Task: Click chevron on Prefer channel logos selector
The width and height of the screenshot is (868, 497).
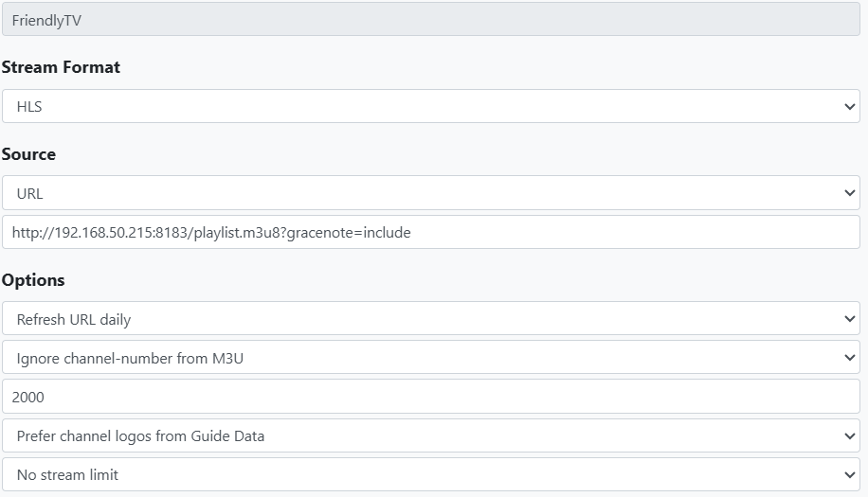Action: [849, 436]
